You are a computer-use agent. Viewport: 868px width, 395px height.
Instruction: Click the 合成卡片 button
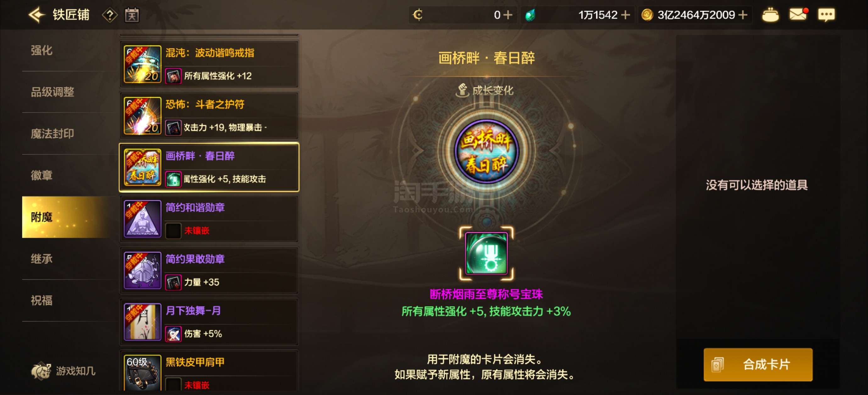click(x=758, y=364)
